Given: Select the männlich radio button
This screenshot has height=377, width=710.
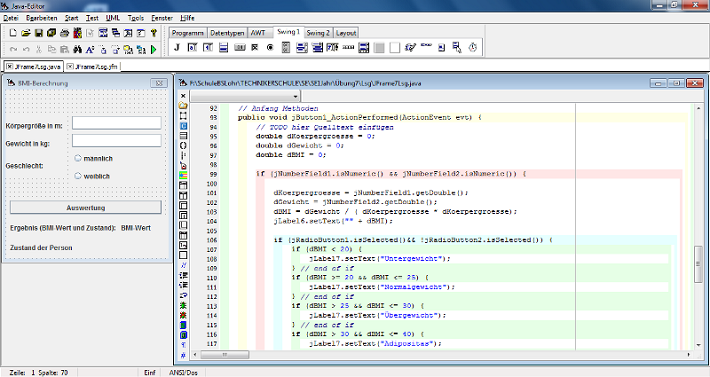Looking at the screenshot, I should 78,158.
